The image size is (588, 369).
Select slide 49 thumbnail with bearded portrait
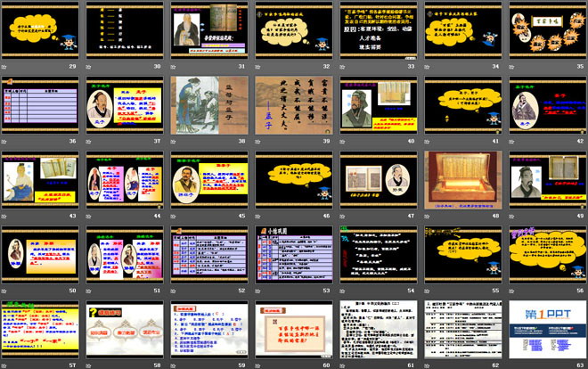tap(548, 180)
